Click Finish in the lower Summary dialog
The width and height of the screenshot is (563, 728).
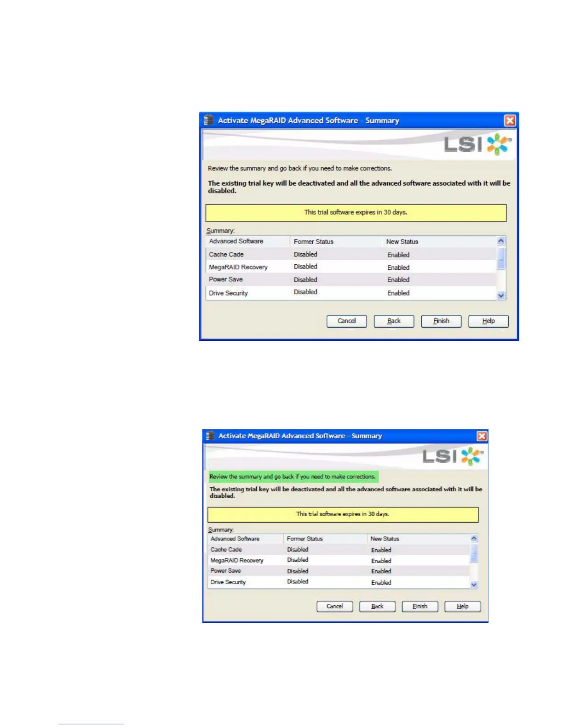[x=420, y=606]
